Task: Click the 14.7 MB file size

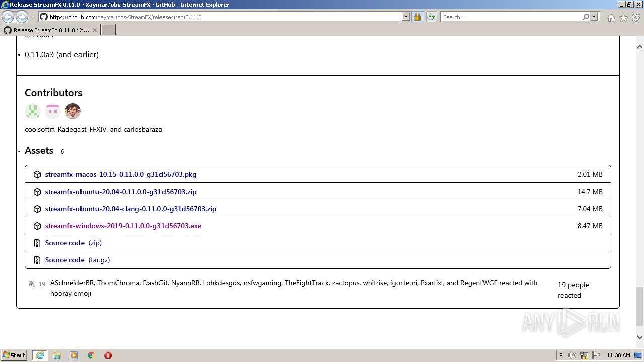Action: pyautogui.click(x=590, y=192)
